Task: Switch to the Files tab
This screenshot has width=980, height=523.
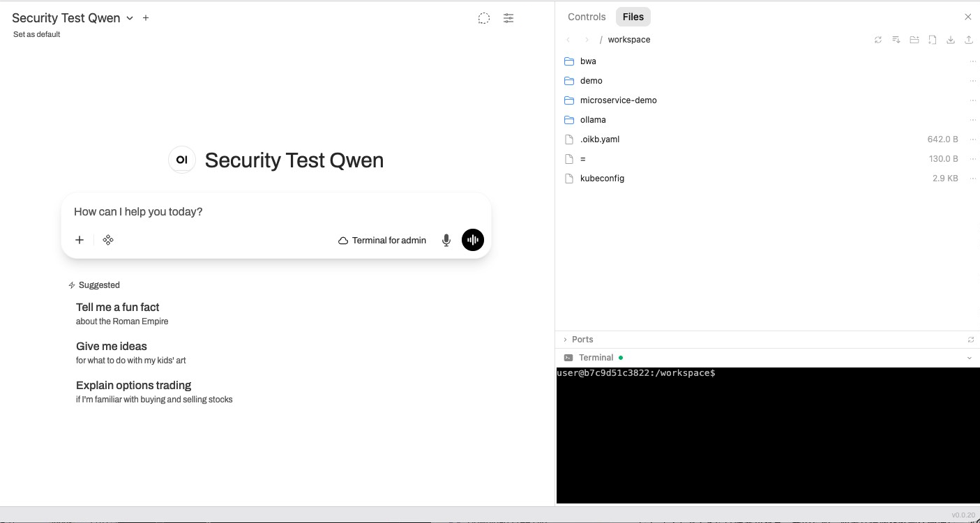Action: pos(633,17)
